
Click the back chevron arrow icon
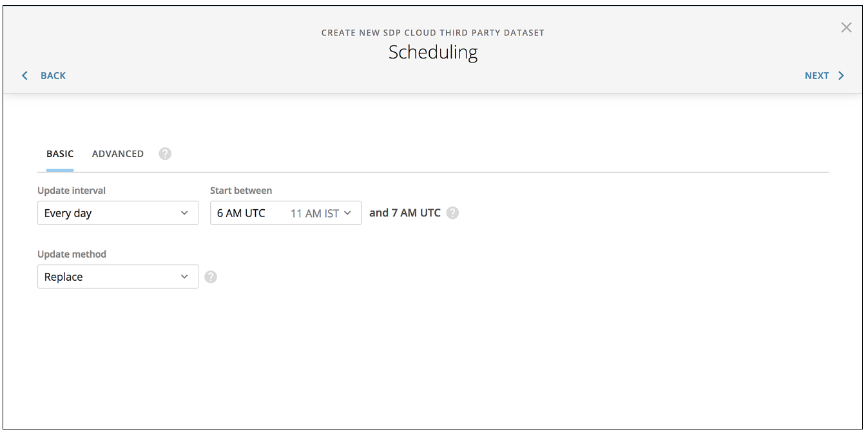click(25, 76)
